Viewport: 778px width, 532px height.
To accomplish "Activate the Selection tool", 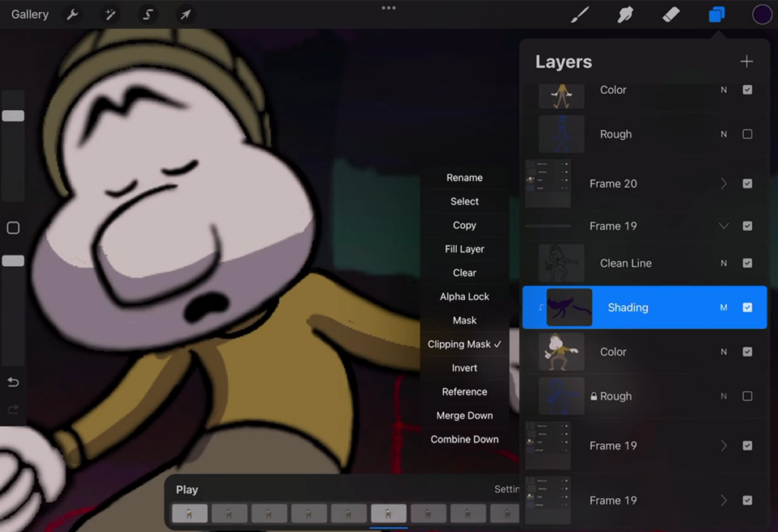I will 147,14.
